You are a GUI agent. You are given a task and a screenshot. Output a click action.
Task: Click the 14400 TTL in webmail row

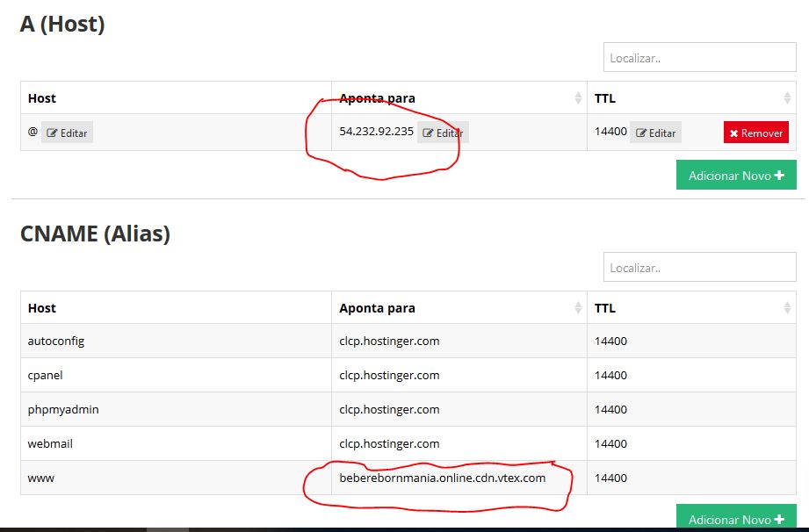pos(610,443)
